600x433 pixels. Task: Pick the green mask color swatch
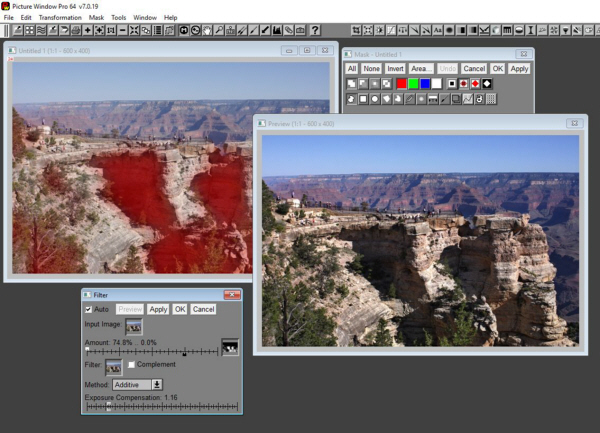412,84
